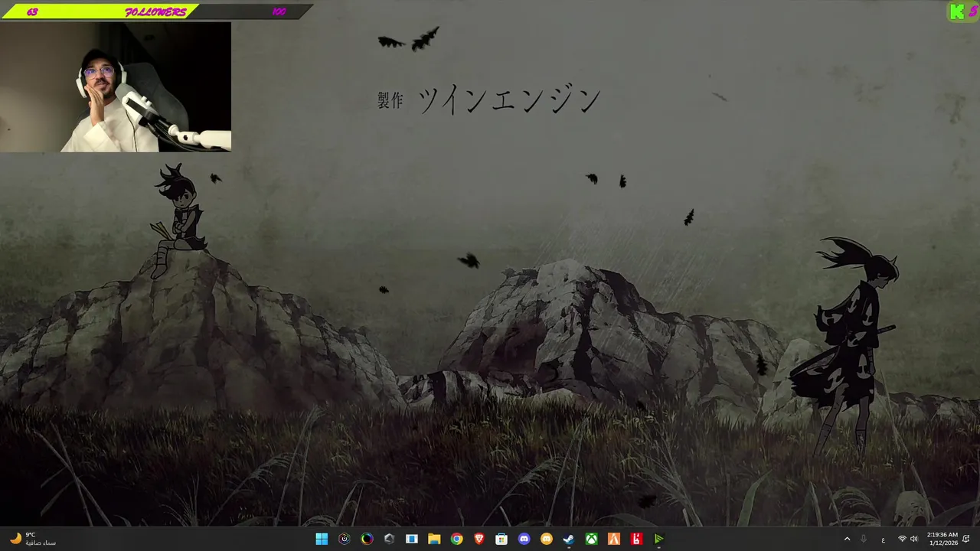Screen dimensions: 980x551
Task: Open the weather widget showing 9°C
Action: coord(34,539)
